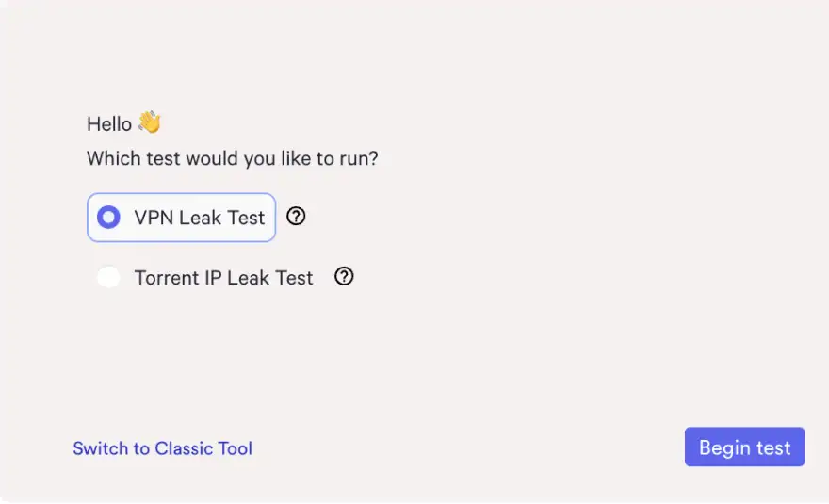Show help for Torrent IP Leak Test
The image size is (829, 504).
pos(345,276)
